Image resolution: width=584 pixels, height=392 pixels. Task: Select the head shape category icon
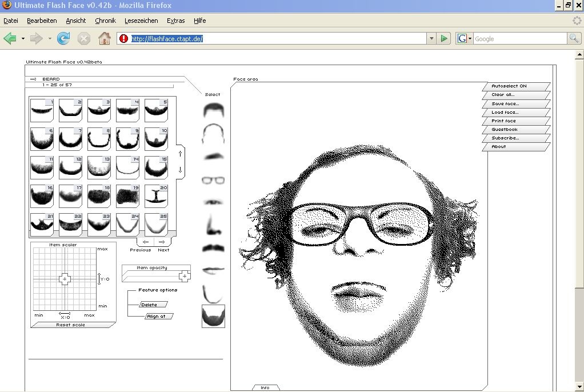click(x=213, y=133)
